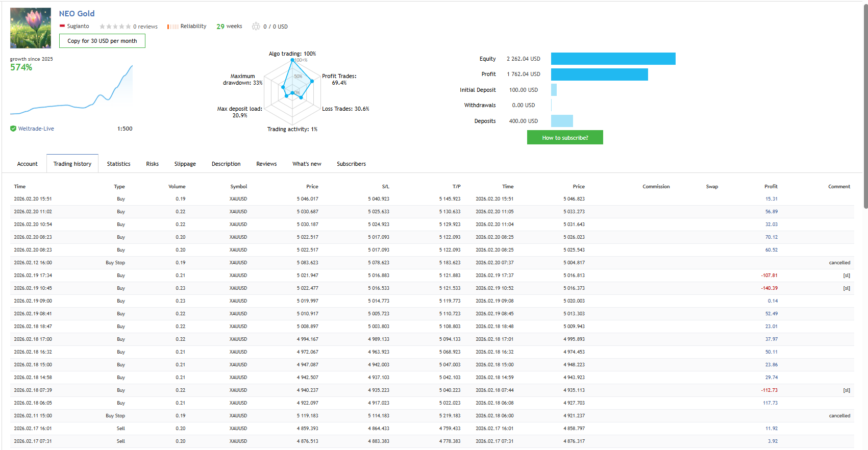Click the Copy for 30 USD per month button

point(102,41)
